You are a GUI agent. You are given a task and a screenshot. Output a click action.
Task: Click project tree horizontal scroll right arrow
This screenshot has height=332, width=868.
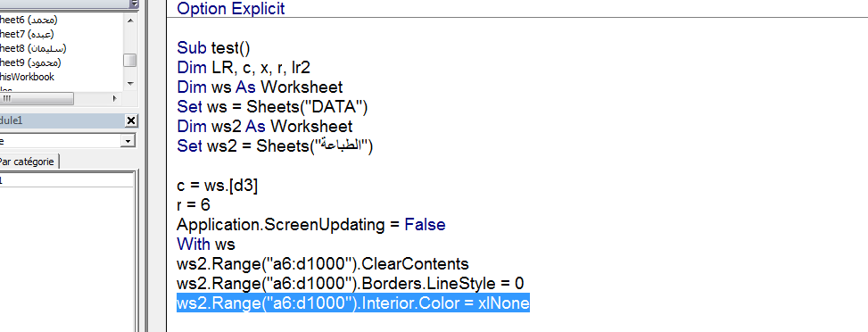(x=114, y=99)
